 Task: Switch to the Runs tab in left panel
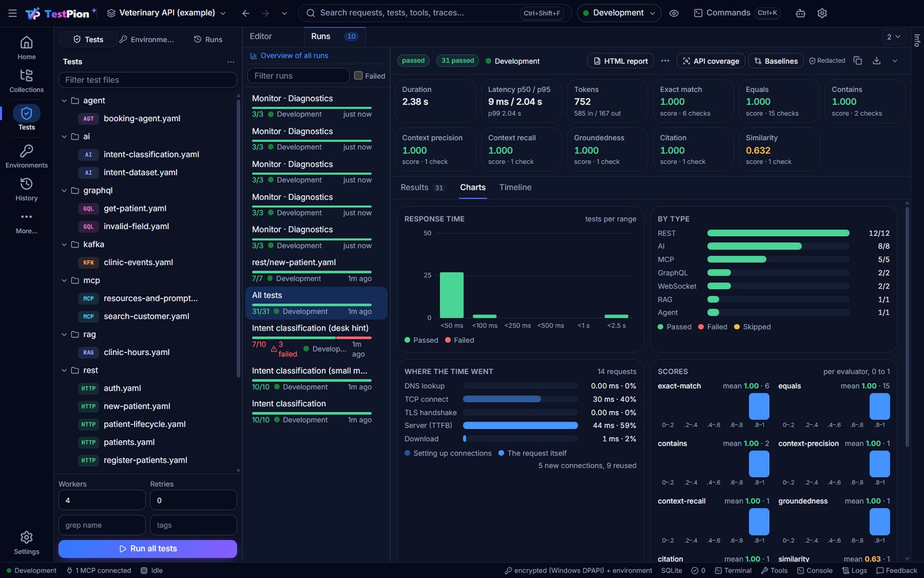click(208, 39)
